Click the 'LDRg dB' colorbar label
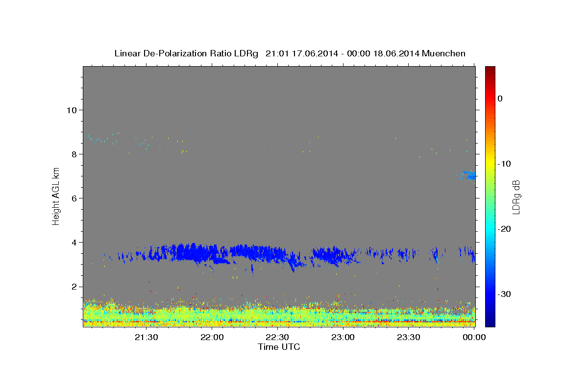Image resolution: width=588 pixels, height=392 pixels. pyautogui.click(x=515, y=197)
